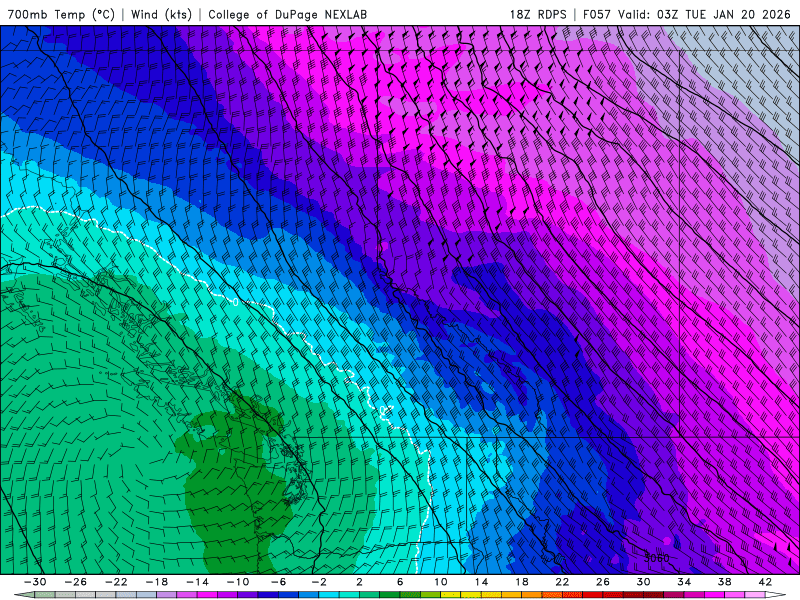Click the red colorbar swatch below "26"

(612, 595)
